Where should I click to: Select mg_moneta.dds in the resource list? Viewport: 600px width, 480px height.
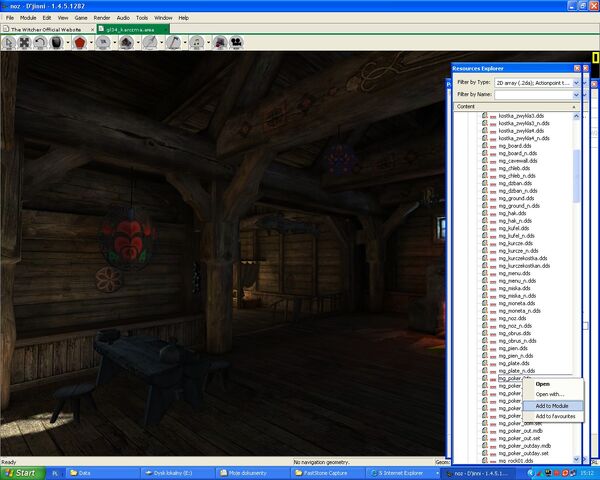click(517, 304)
